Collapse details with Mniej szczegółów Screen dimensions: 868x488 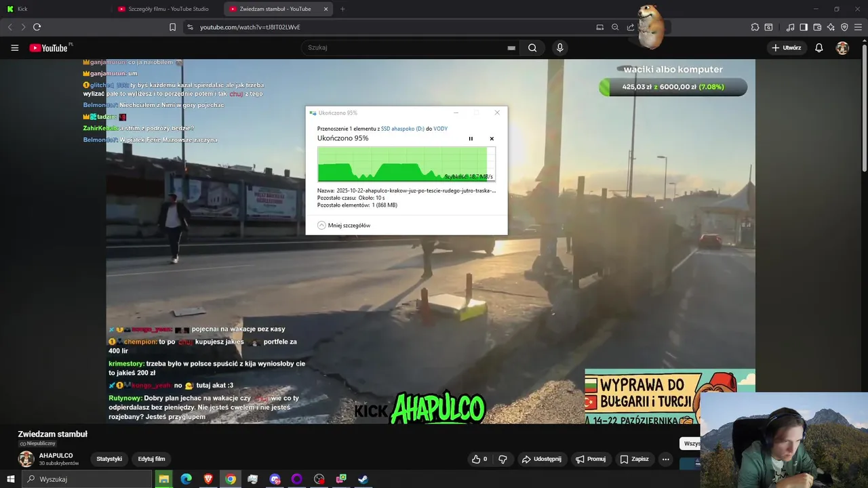[x=344, y=225]
